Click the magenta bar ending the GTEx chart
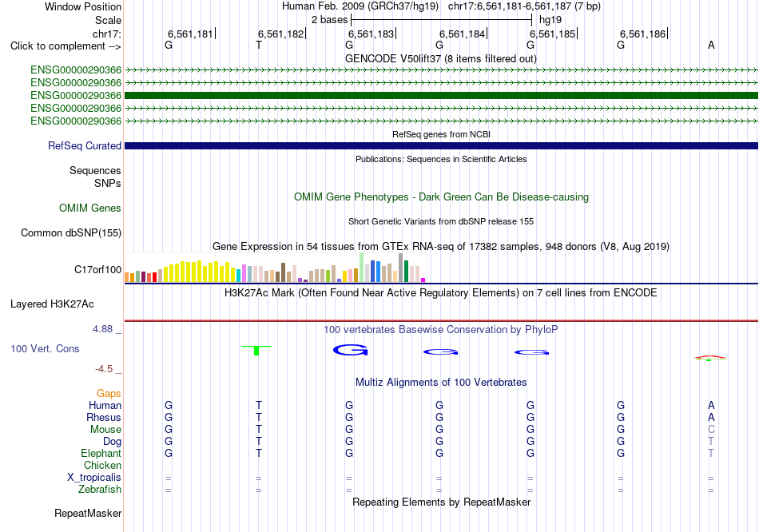 423,280
